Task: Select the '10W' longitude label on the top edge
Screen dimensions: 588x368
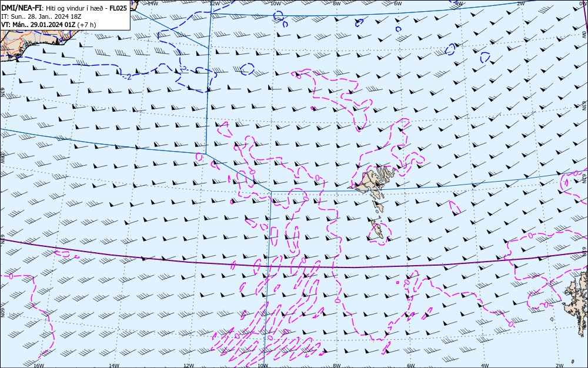Action: click(276, 4)
